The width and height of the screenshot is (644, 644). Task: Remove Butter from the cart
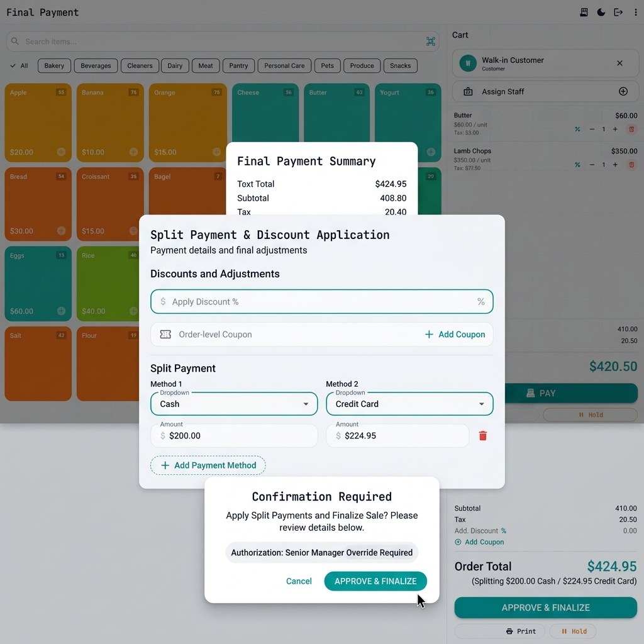(x=632, y=129)
